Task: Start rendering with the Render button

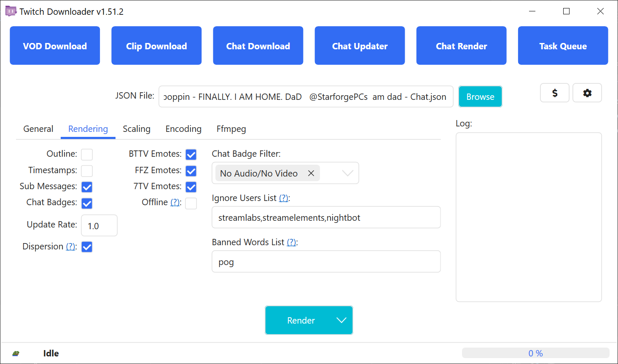Action: (301, 320)
